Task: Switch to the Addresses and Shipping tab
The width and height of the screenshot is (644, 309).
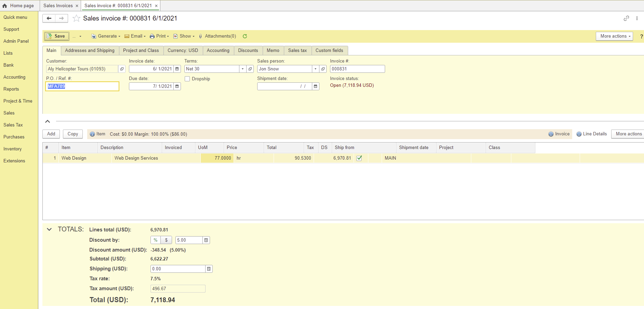Action: [x=90, y=51]
